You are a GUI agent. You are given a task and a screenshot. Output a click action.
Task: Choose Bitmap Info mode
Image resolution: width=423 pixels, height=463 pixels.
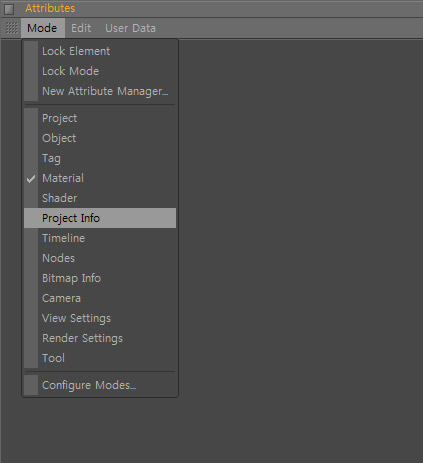pos(100,278)
